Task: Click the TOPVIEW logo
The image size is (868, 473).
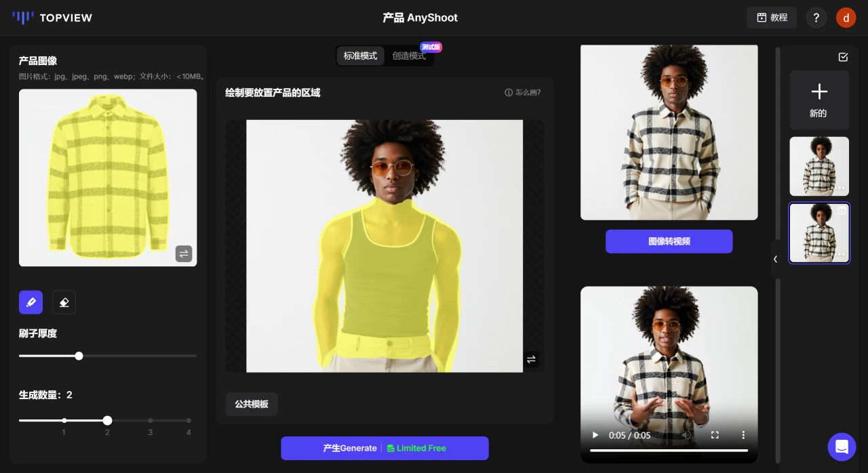Action: [52, 18]
